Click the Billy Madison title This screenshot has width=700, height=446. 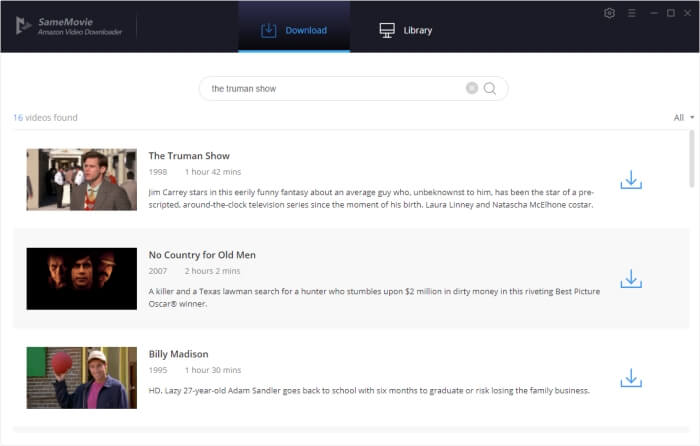point(178,354)
